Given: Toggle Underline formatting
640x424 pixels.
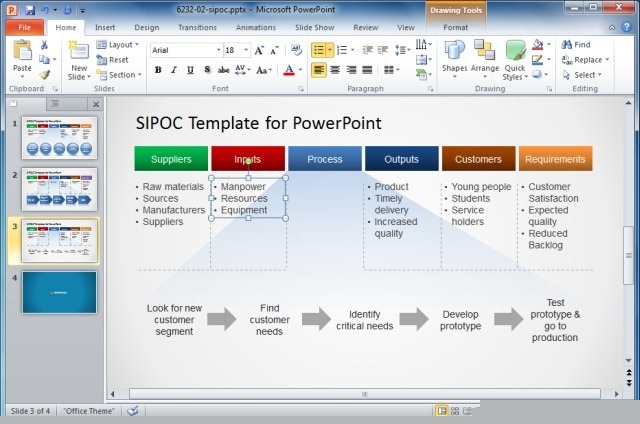Looking at the screenshot, I should tap(190, 70).
